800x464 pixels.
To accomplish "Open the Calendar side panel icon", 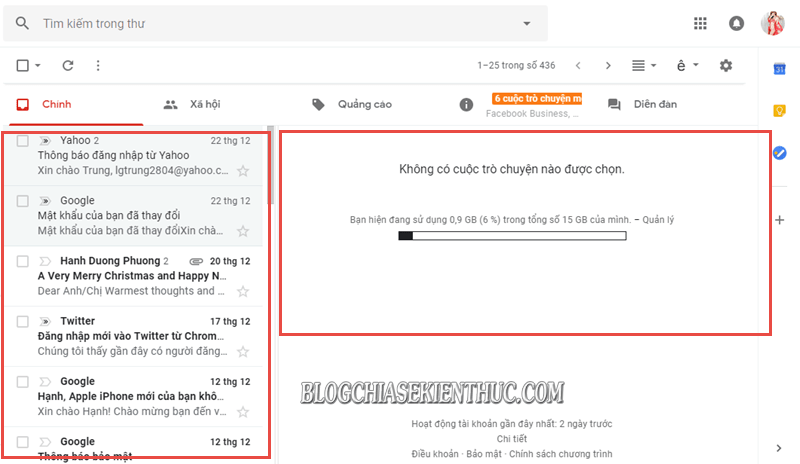I will pos(779,68).
